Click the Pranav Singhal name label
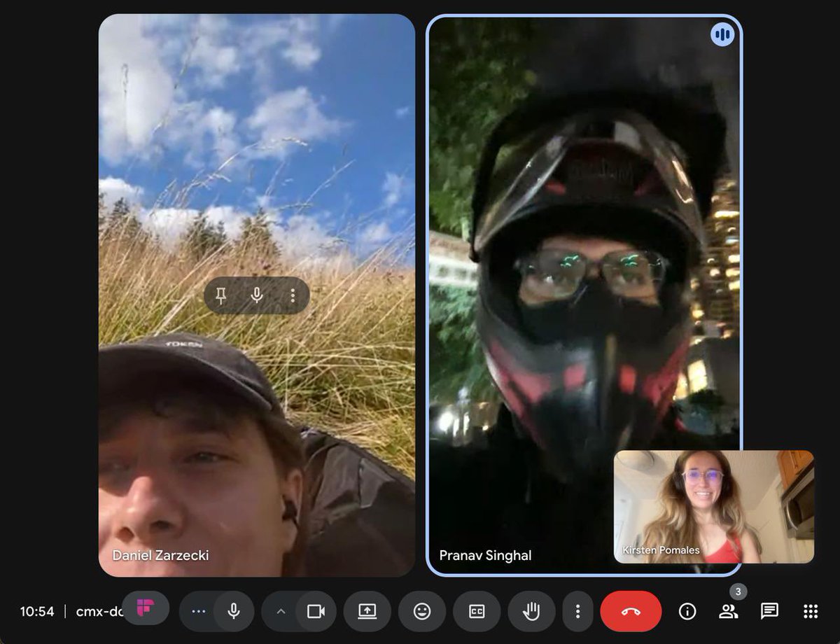The height and width of the screenshot is (644, 840). [x=485, y=555]
